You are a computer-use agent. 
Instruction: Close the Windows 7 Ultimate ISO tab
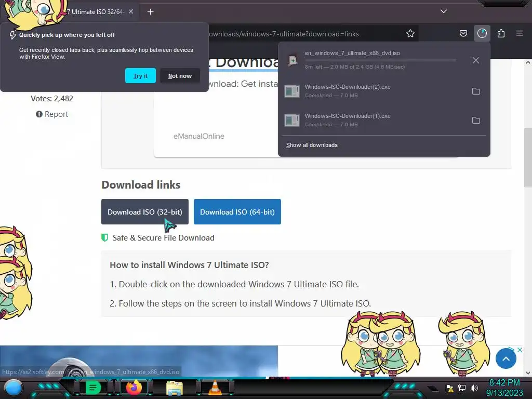pyautogui.click(x=131, y=11)
